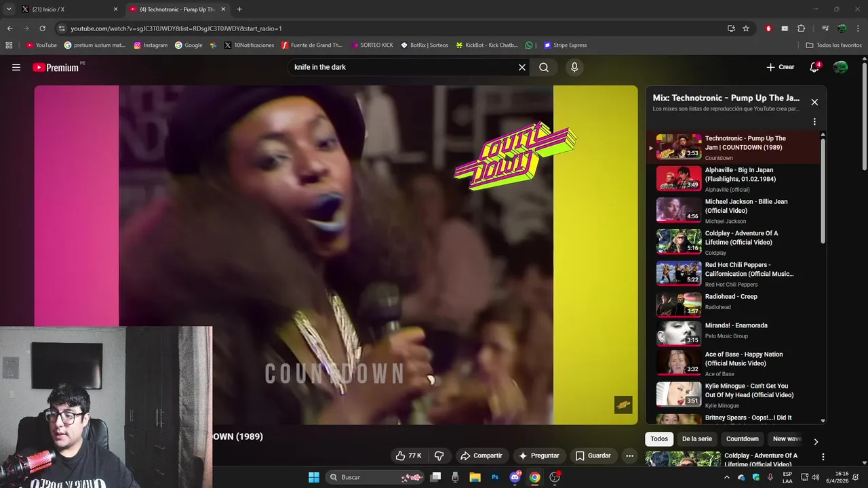The width and height of the screenshot is (868, 488).
Task: Open the YouTube notifications bell
Action: (814, 67)
